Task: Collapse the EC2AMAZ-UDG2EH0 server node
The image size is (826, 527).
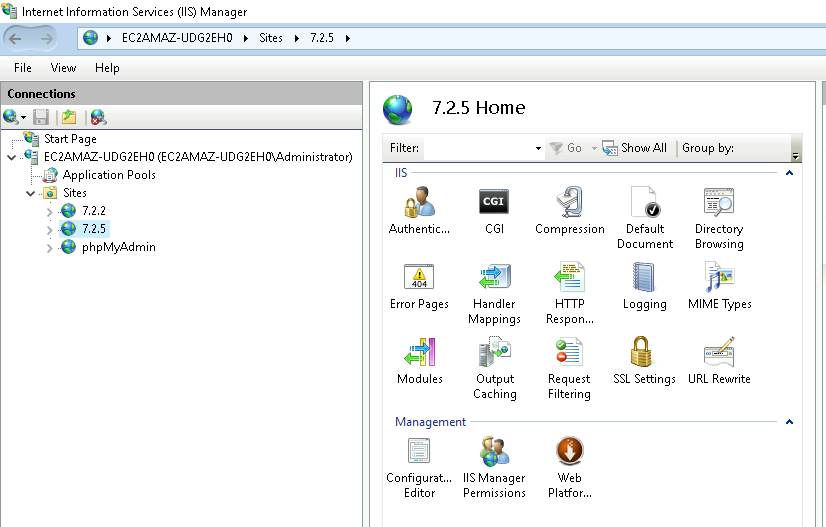Action: point(11,157)
